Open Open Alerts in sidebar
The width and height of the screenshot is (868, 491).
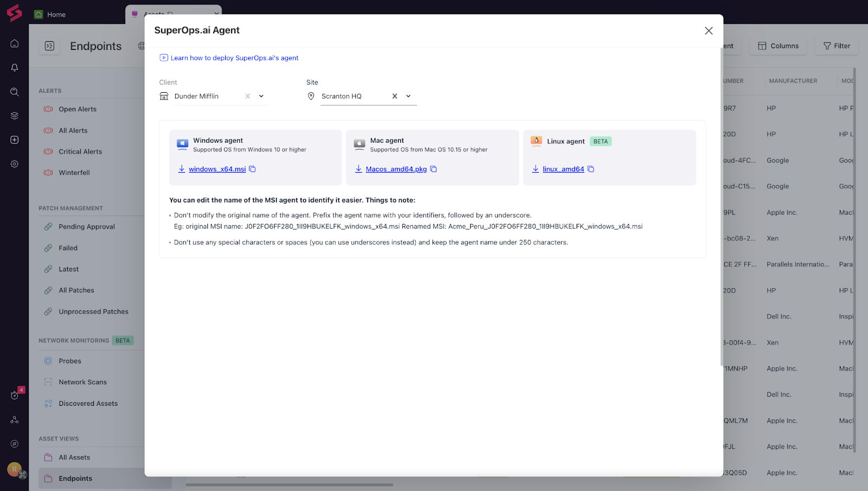click(x=78, y=109)
